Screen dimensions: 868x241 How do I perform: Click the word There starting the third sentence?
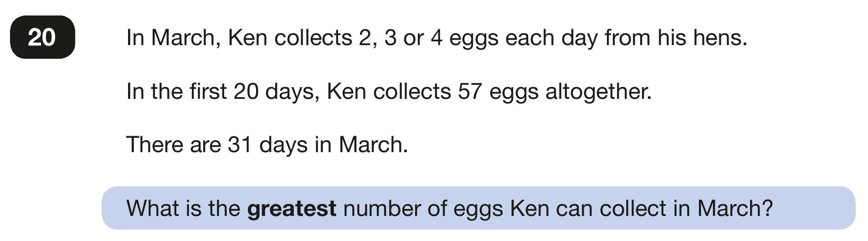click(155, 145)
